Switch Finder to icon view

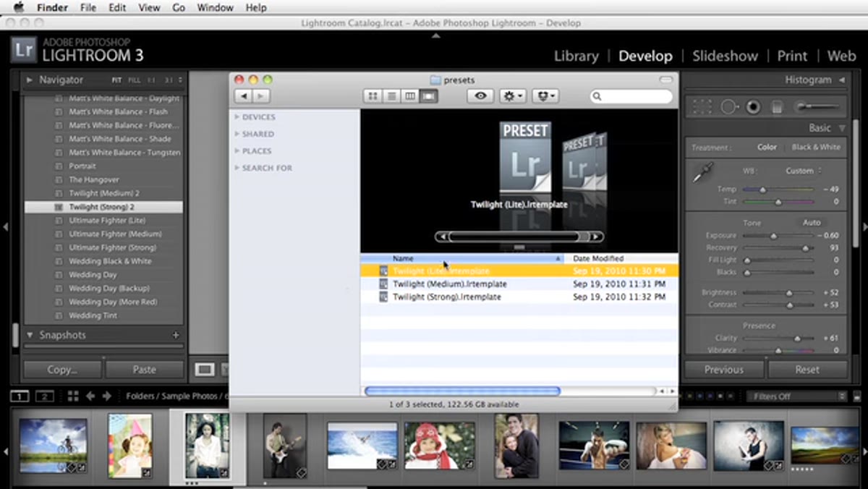pyautogui.click(x=373, y=95)
